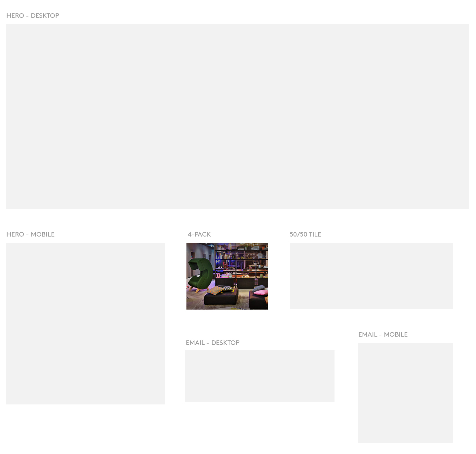Click the "HERO - DESKTOP" label
The height and width of the screenshot is (454, 476).
click(x=32, y=16)
